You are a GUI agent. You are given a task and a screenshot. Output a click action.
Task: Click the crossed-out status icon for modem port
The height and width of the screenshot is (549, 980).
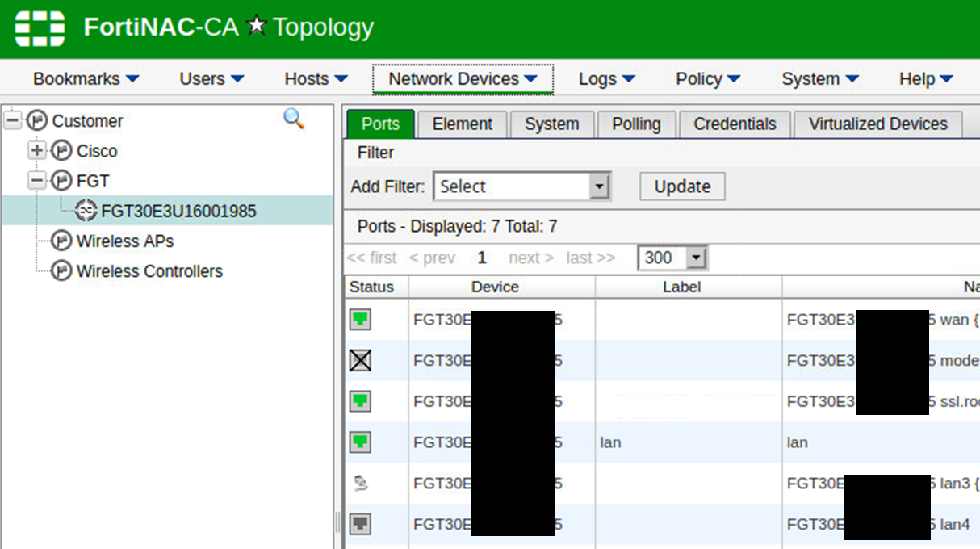(360, 360)
